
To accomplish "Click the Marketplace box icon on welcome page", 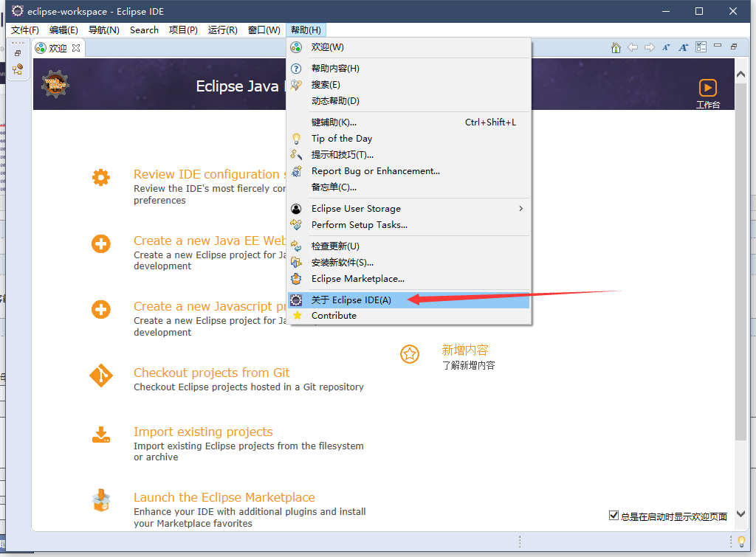I will click(101, 500).
